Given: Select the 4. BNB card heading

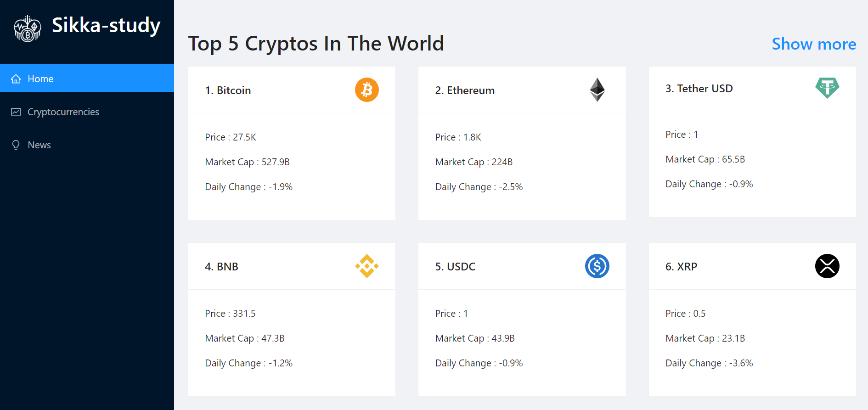Looking at the screenshot, I should coord(221,267).
